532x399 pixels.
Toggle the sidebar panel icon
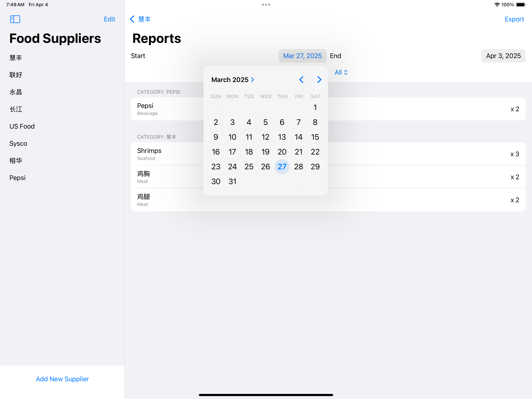click(x=15, y=19)
